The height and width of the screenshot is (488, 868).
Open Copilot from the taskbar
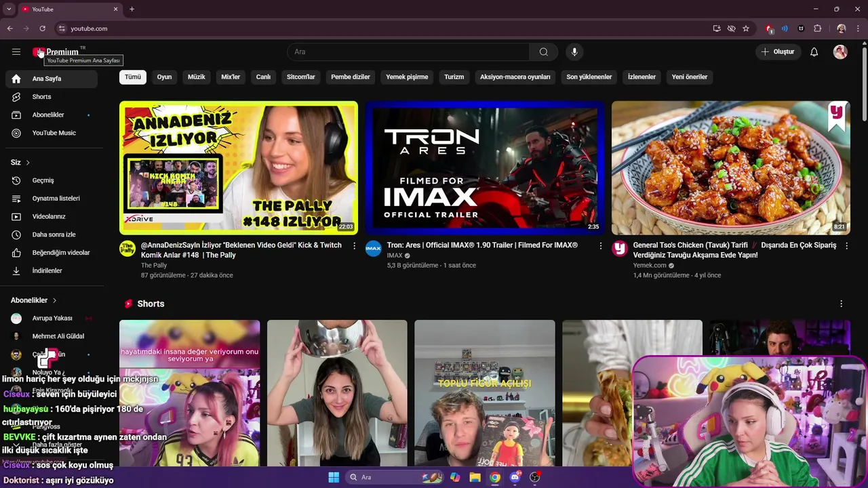click(x=455, y=477)
